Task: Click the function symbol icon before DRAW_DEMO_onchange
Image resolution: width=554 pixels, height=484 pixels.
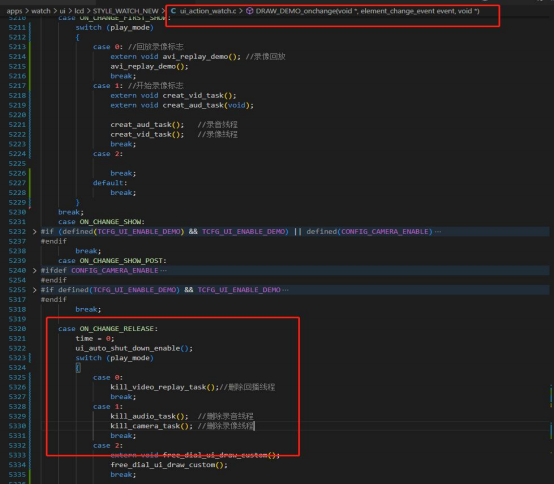Action: point(249,11)
